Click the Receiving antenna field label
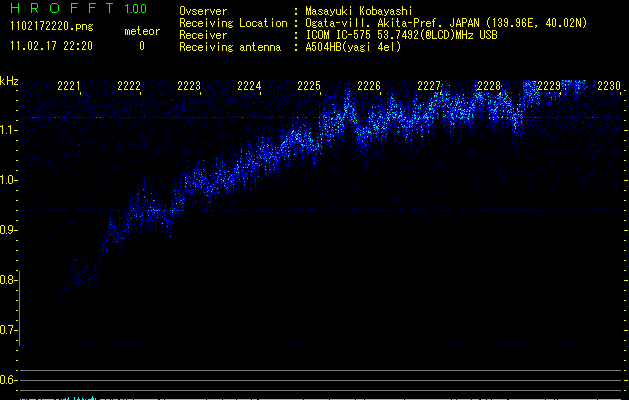629x400 pixels. pos(230,47)
